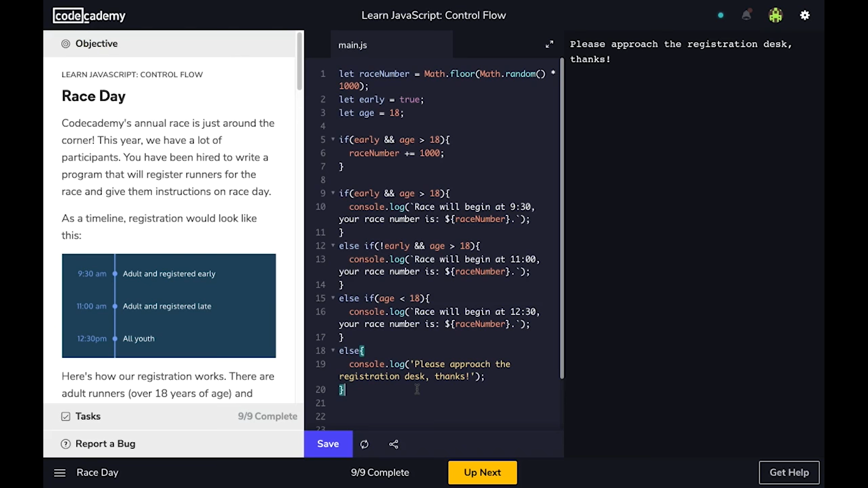Viewport: 868px width, 488px height.
Task: Fold the if block at line 5
Action: (333, 139)
